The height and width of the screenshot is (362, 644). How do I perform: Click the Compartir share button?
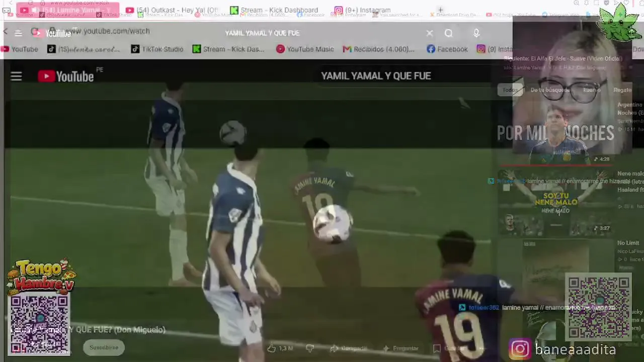point(349,348)
